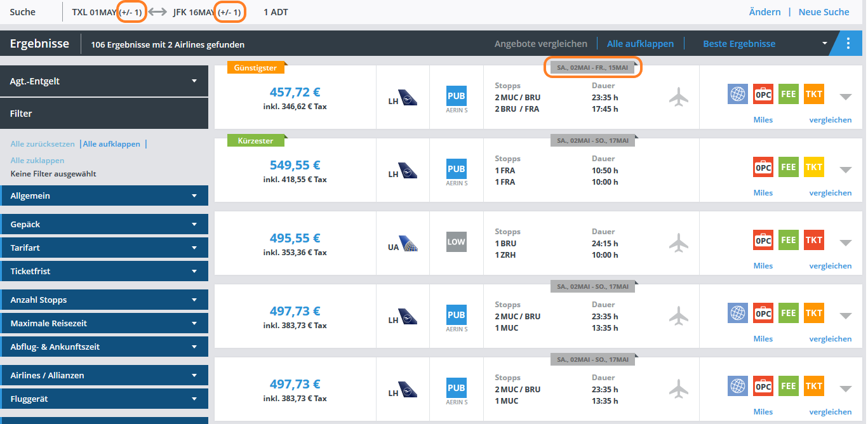Click the Alle aufklappen link in the results header
Screen dimensions: 868x424
point(640,44)
